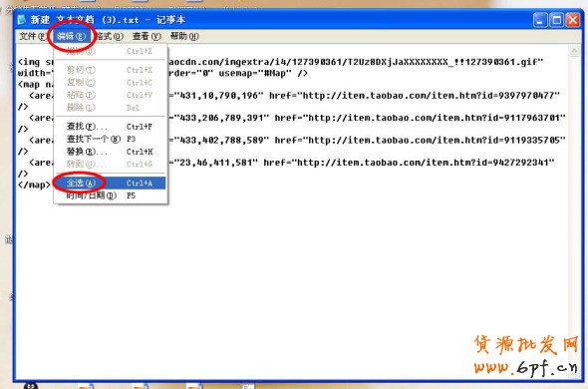588x389 pixels.
Task: Insert 时间/日期(D) from the menu
Action: point(110,195)
